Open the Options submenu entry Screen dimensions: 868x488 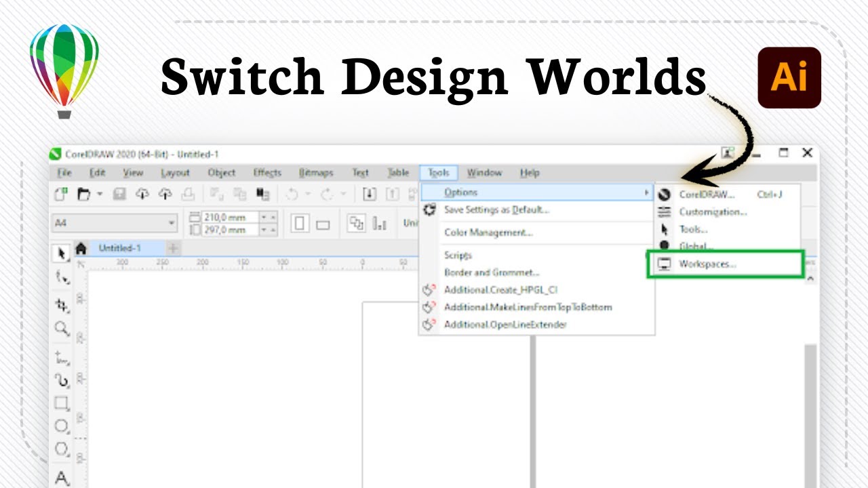pyautogui.click(x=536, y=192)
